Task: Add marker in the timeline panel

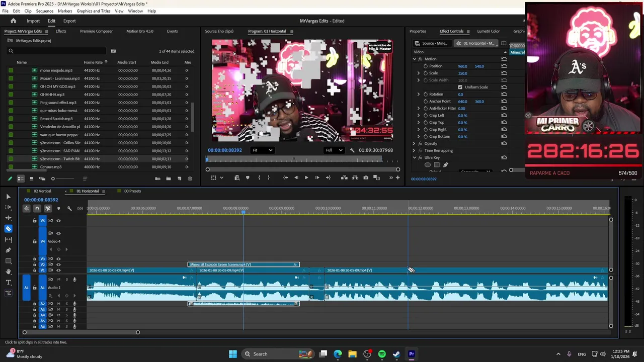Action: coord(58,208)
